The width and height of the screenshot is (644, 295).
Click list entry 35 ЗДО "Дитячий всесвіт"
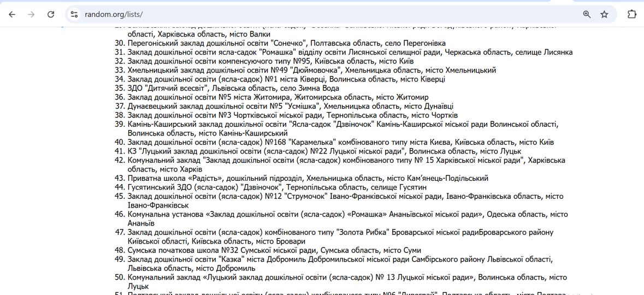pos(233,88)
